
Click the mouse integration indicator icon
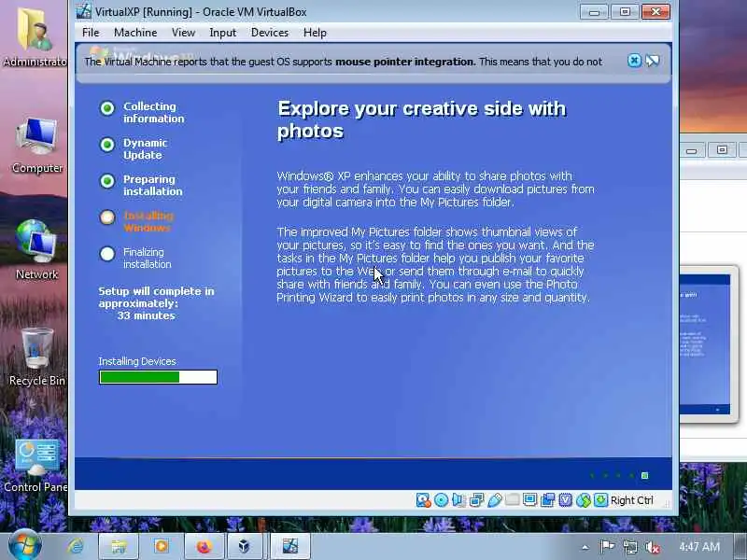[583, 500]
